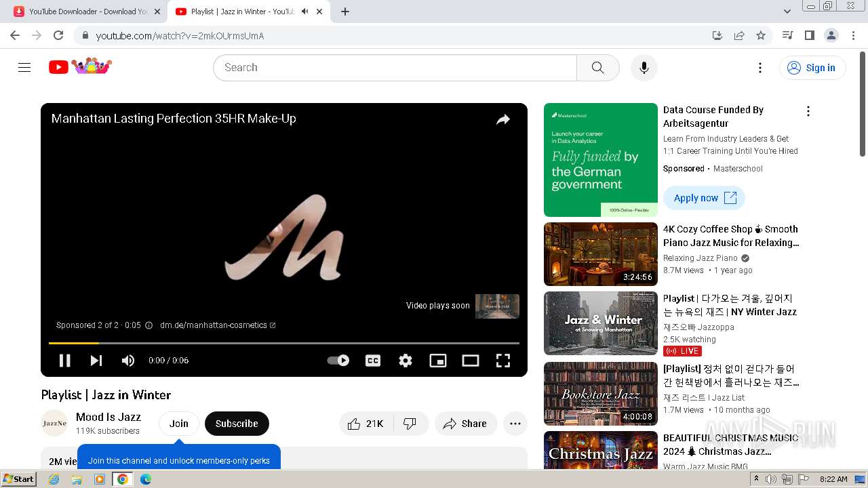Viewport: 868px width, 488px height.
Task: Toggle Chrome side panel
Action: 809,35
